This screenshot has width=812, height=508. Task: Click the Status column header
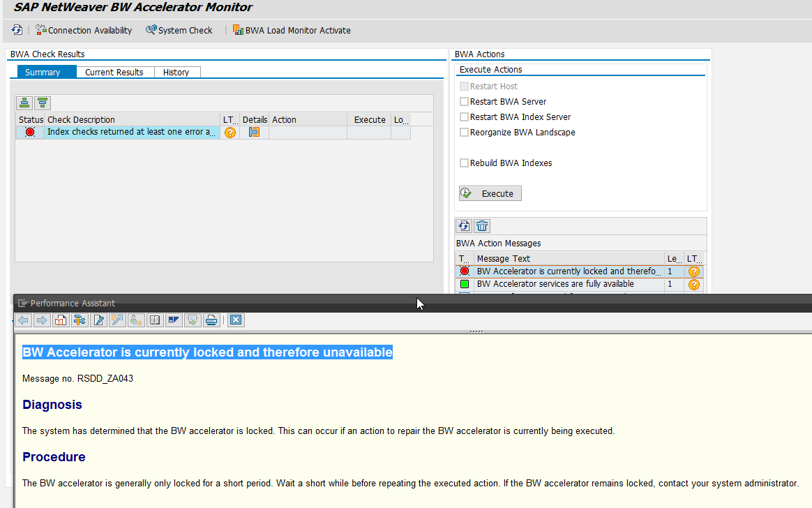pos(31,119)
